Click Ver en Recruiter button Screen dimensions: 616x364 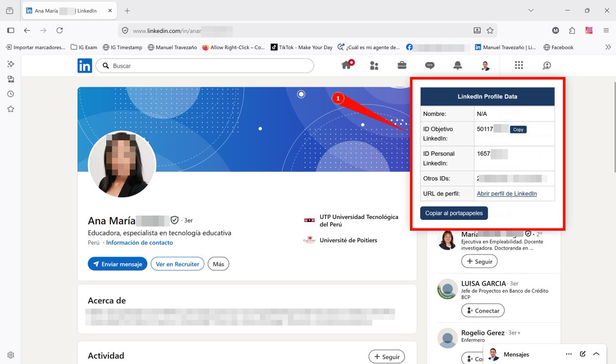(178, 264)
